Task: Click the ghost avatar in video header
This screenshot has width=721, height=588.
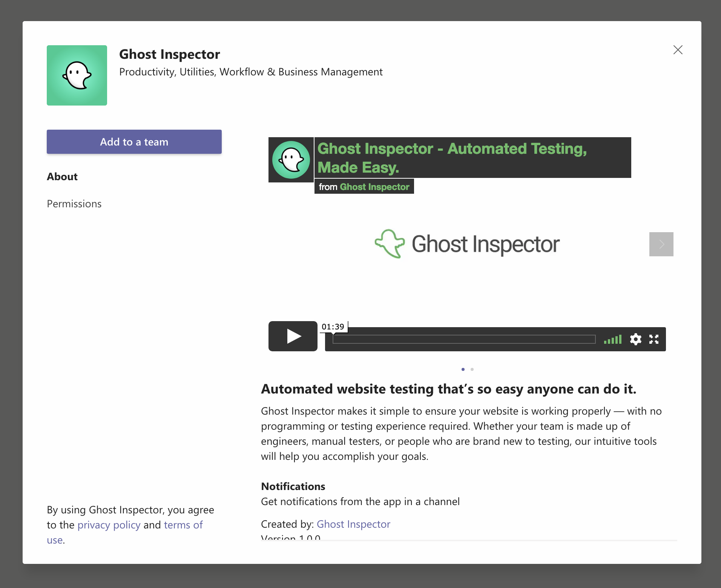Action: [x=291, y=160]
